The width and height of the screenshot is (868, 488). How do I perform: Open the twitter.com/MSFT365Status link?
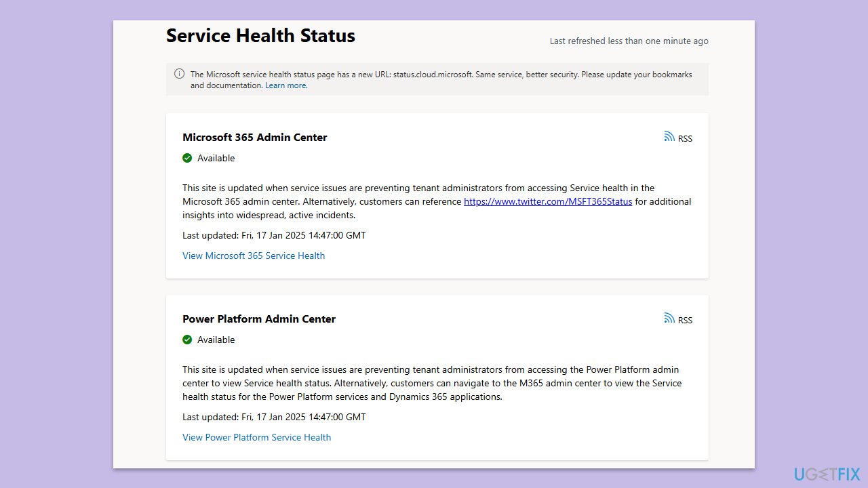547,201
